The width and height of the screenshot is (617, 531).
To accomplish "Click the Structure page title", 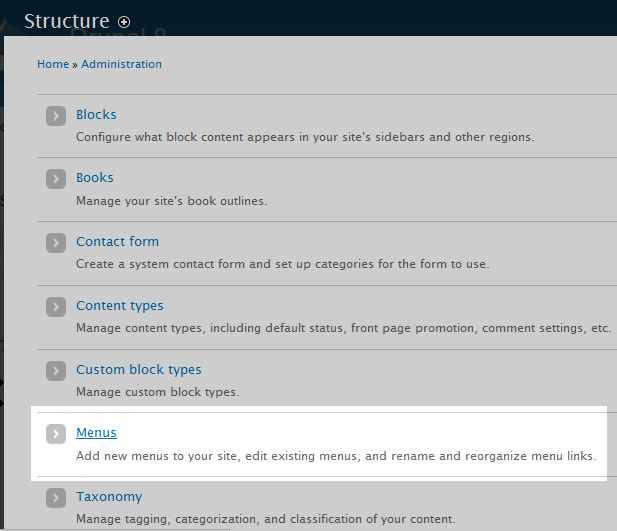I will 66,21.
